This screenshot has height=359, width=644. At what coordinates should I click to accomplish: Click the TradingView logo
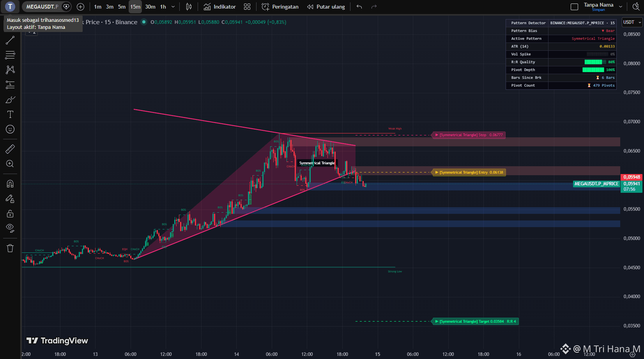point(57,341)
